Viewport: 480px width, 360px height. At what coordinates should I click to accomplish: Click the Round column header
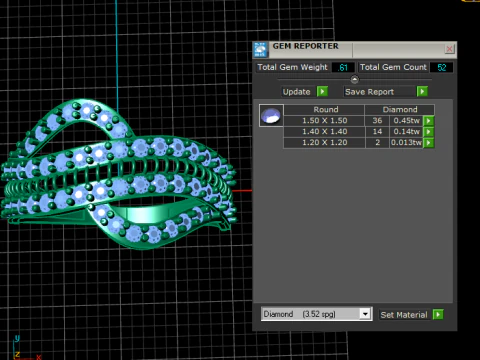pyautogui.click(x=324, y=110)
